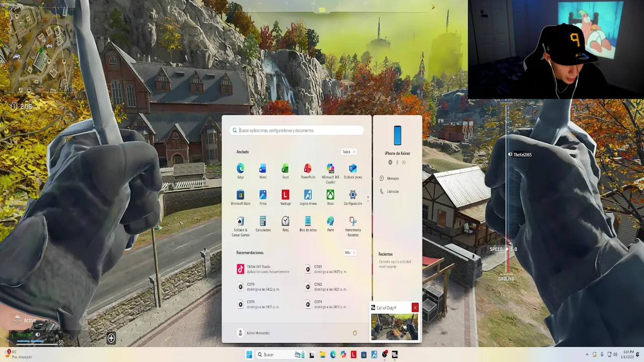Open the Xbox app

tap(331, 198)
